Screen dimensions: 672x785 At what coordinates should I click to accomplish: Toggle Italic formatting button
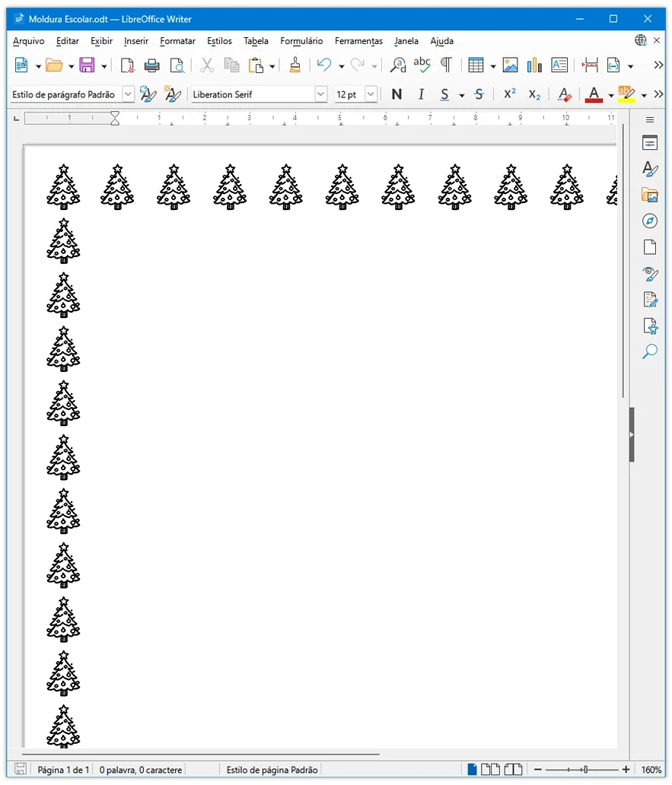point(421,94)
